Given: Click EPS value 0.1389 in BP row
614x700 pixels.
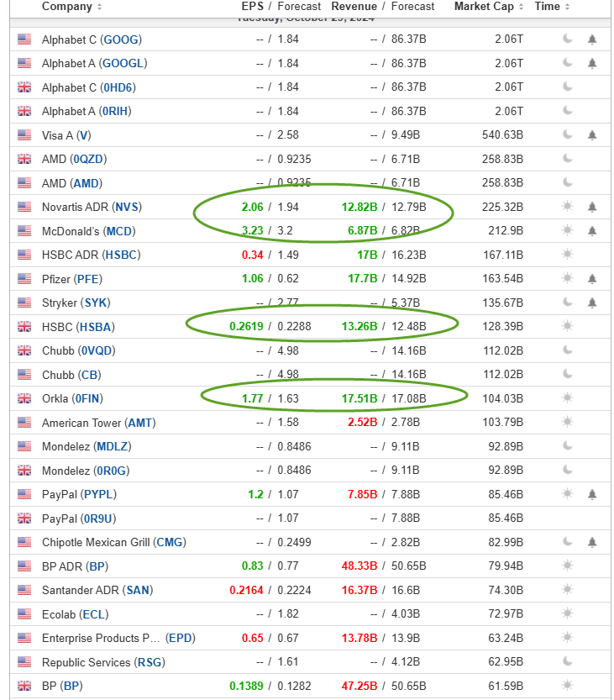Looking at the screenshot, I should [246, 686].
